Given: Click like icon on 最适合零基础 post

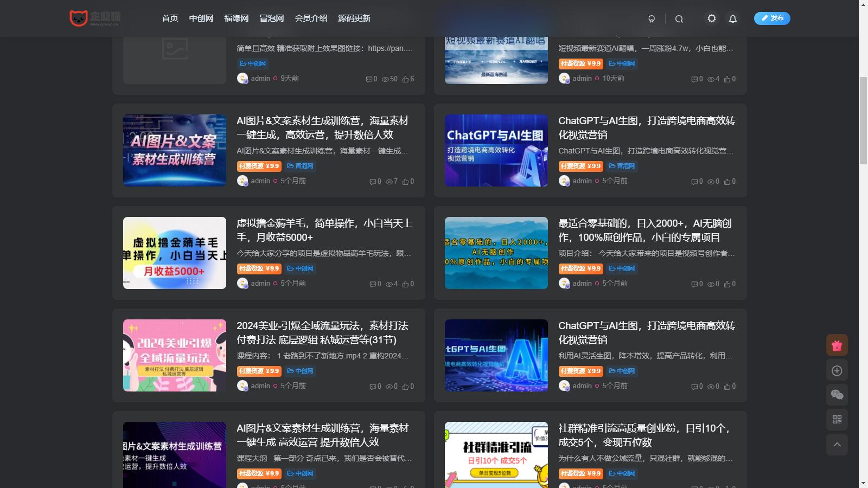Looking at the screenshot, I should [x=727, y=284].
